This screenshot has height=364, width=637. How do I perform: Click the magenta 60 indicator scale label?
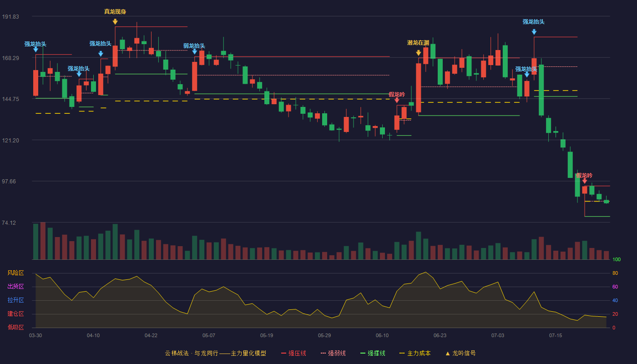[615, 287]
